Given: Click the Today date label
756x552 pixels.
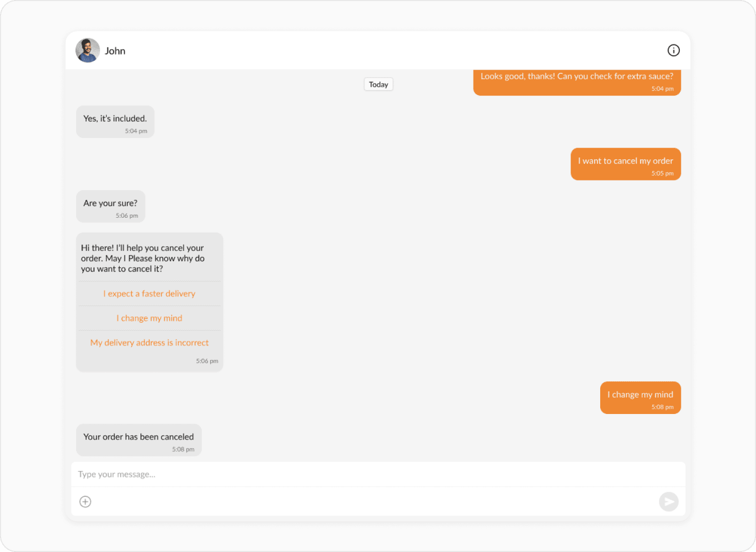Looking at the screenshot, I should coord(379,84).
